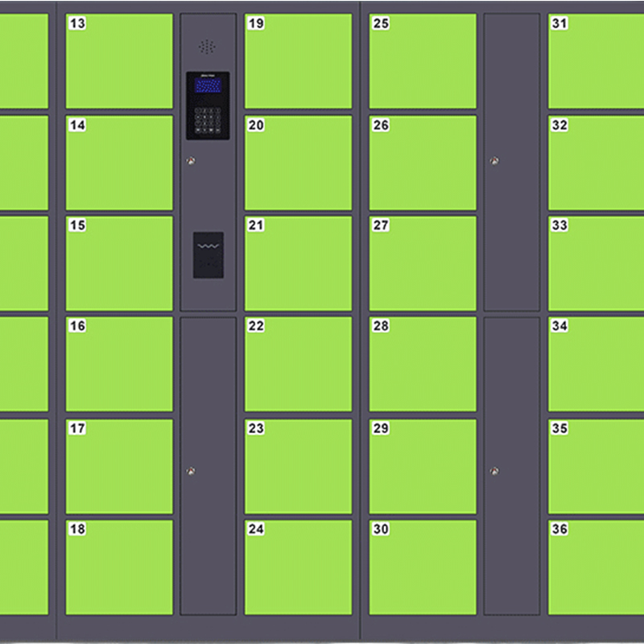Click the number label 25
The width and height of the screenshot is (644, 644).
pyautogui.click(x=381, y=23)
